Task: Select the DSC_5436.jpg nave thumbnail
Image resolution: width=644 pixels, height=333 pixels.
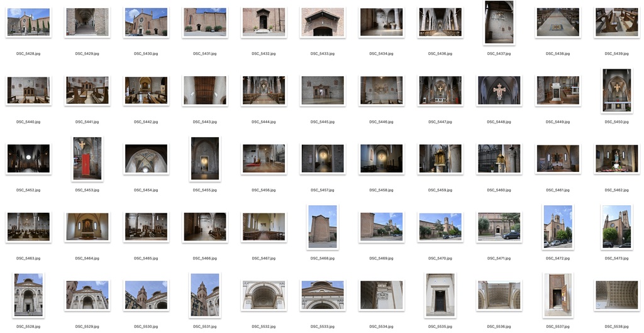Action: point(440,22)
